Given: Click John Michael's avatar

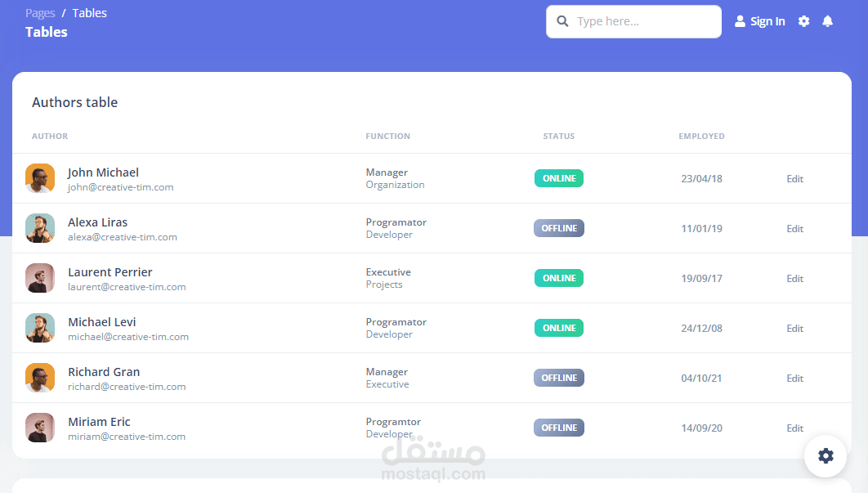Looking at the screenshot, I should (40, 178).
